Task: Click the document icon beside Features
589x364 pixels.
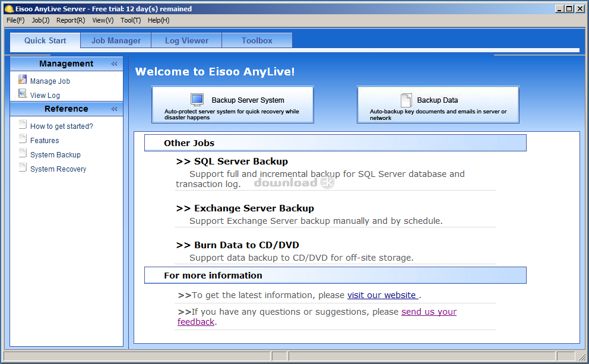Action: click(23, 138)
